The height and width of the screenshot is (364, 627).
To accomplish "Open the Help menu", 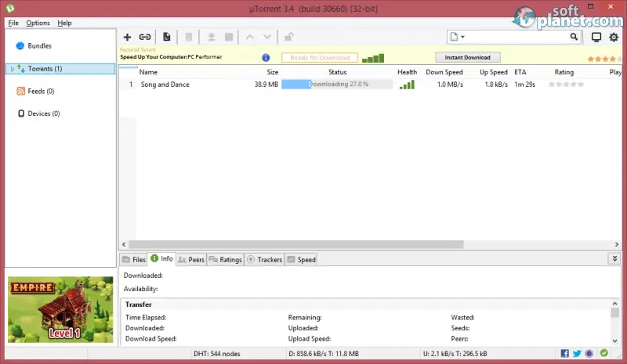I will [x=64, y=23].
